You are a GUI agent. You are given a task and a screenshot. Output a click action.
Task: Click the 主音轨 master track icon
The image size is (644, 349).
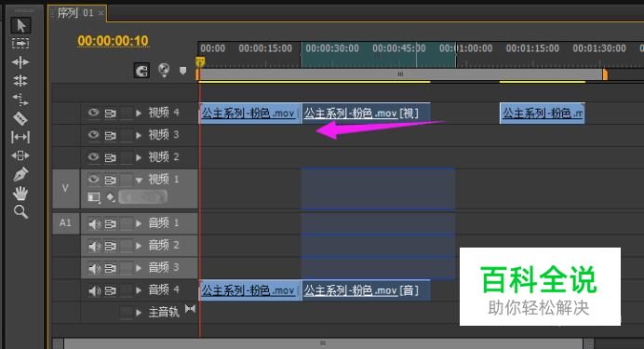[x=190, y=309]
